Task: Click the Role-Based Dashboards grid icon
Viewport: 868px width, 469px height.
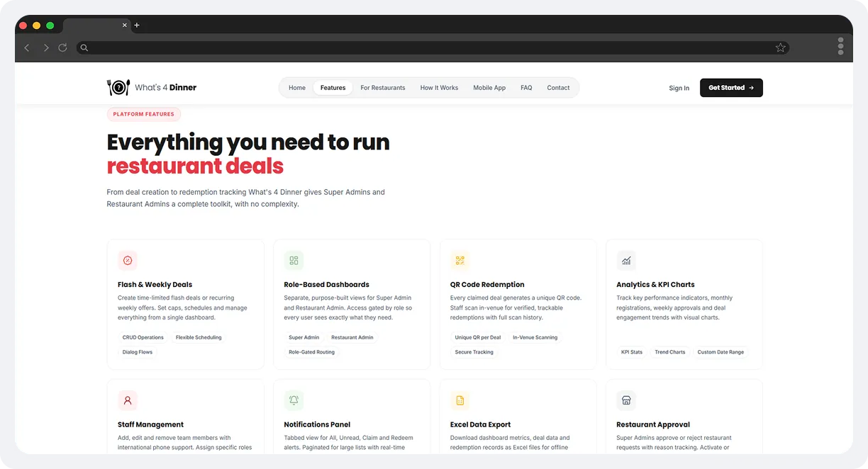Action: [x=294, y=261]
